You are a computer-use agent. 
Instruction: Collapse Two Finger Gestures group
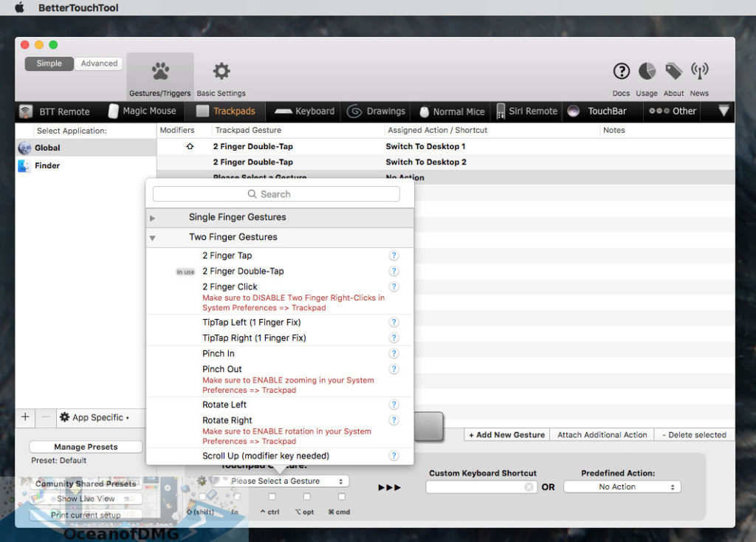click(152, 239)
